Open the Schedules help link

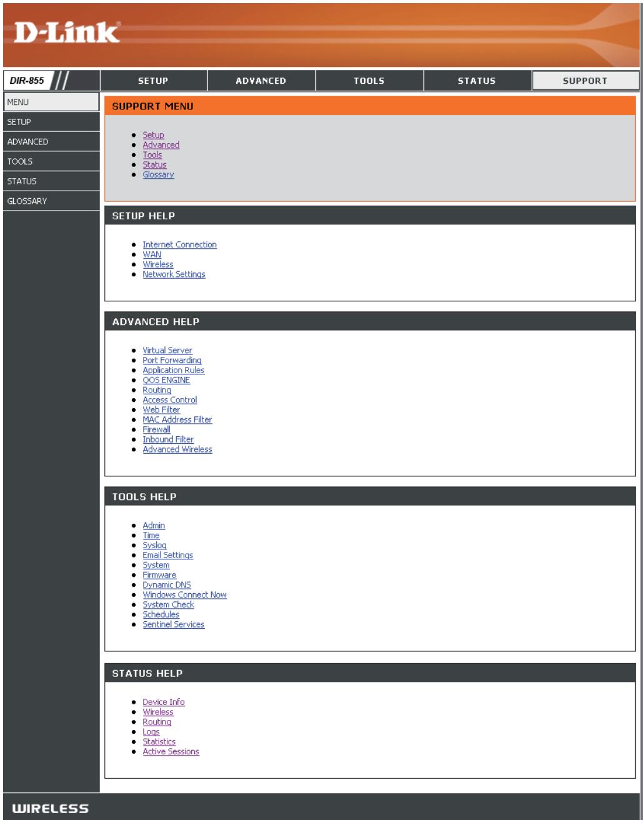tap(161, 615)
